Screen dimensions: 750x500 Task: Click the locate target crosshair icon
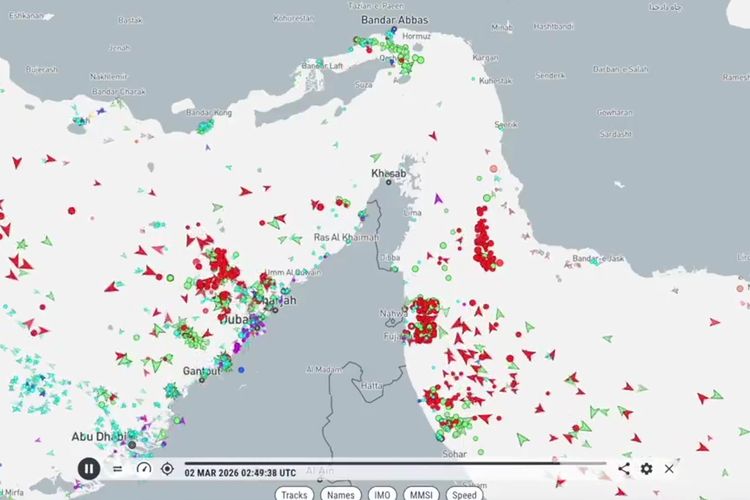click(167, 468)
